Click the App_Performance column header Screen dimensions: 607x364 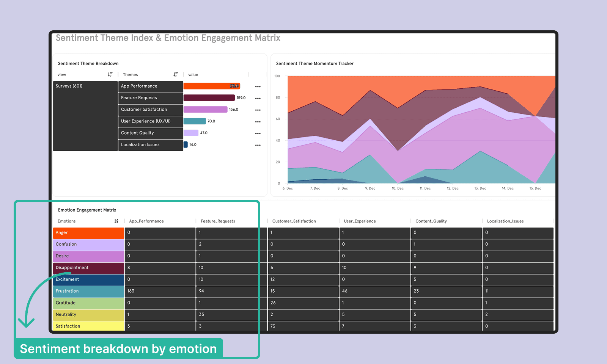[x=146, y=221]
